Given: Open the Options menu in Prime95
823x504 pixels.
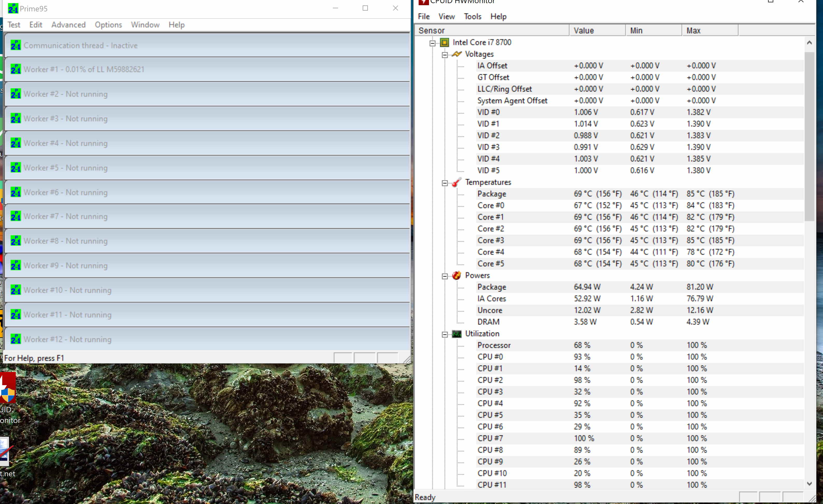Looking at the screenshot, I should (108, 25).
